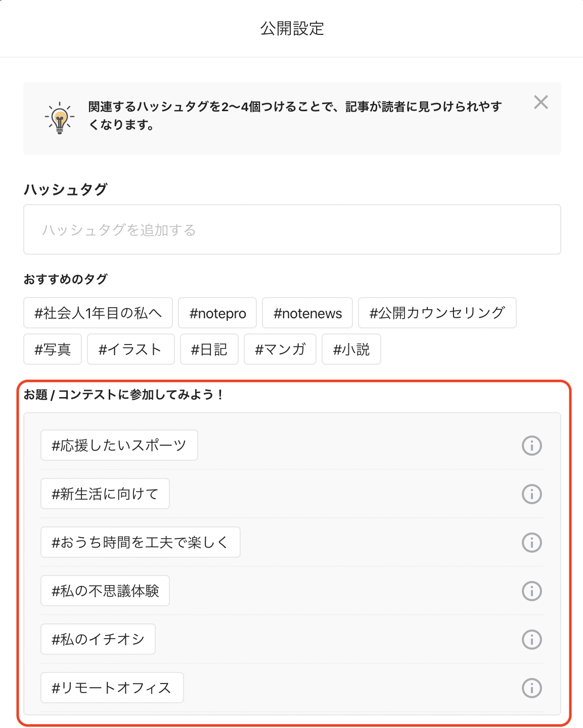Viewport: 583px width, 728px height.
Task: Open info icon beside #私のイチオシ
Action: (x=531, y=639)
